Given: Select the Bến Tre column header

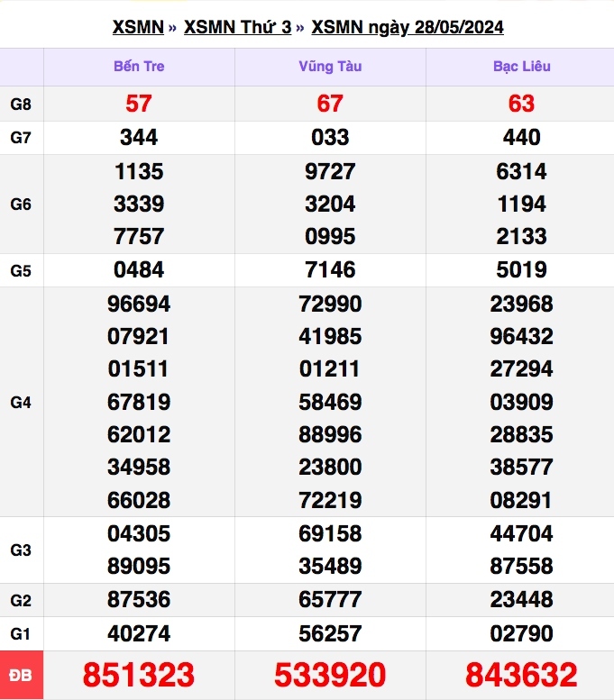Looking at the screenshot, I should tap(139, 67).
